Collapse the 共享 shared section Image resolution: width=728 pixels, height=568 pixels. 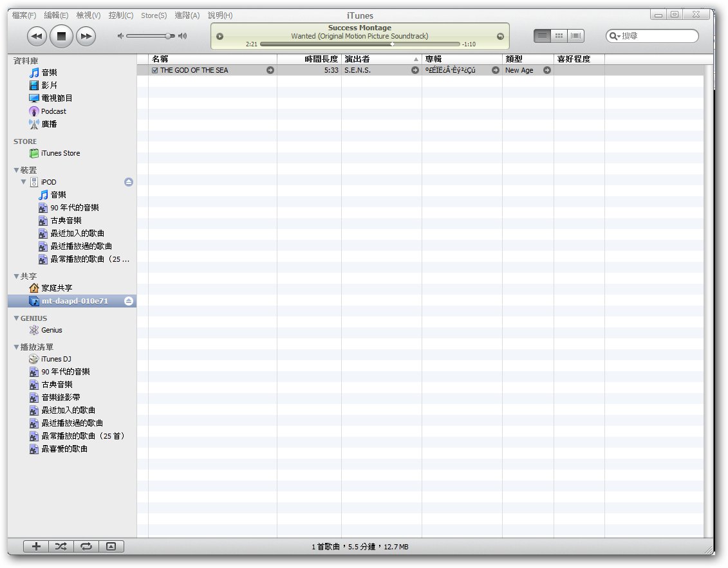[16, 276]
